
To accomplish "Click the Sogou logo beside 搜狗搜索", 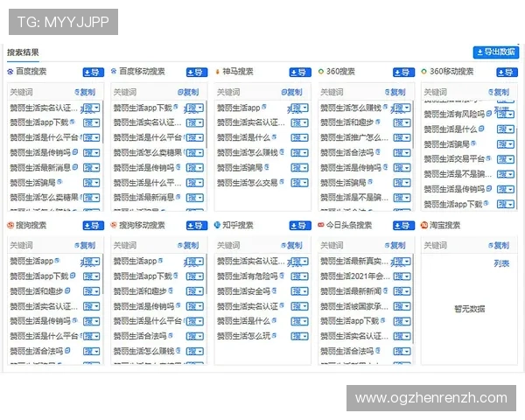I will tap(10, 225).
